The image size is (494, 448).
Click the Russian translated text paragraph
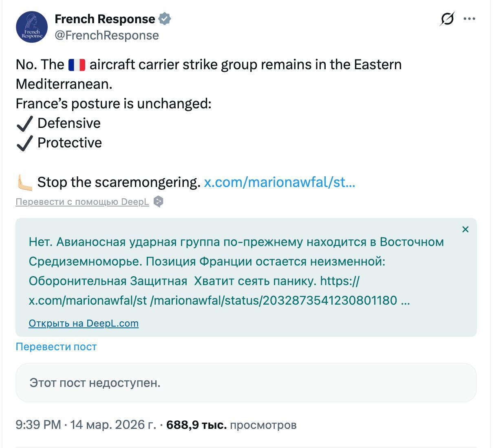click(x=236, y=271)
